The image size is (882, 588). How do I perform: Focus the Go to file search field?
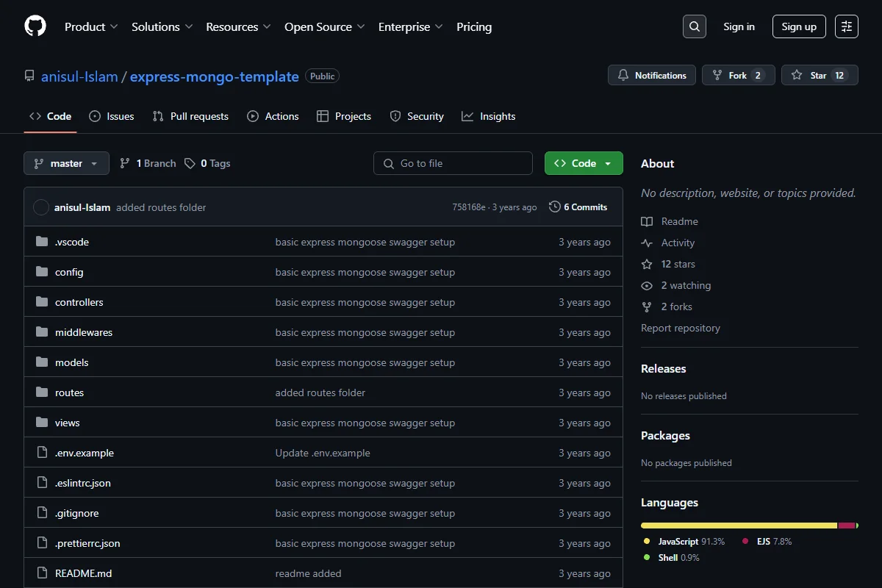[453, 163]
